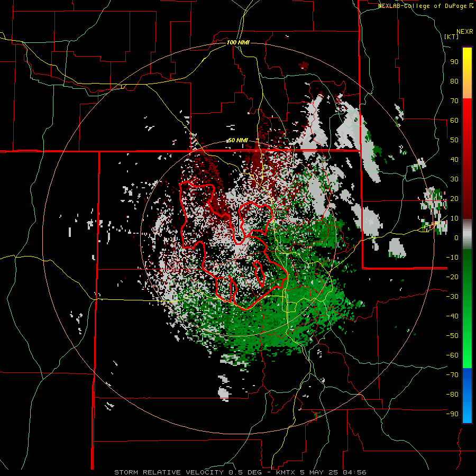Click the 0 value on the velocity scale
476x476 pixels.
point(456,237)
